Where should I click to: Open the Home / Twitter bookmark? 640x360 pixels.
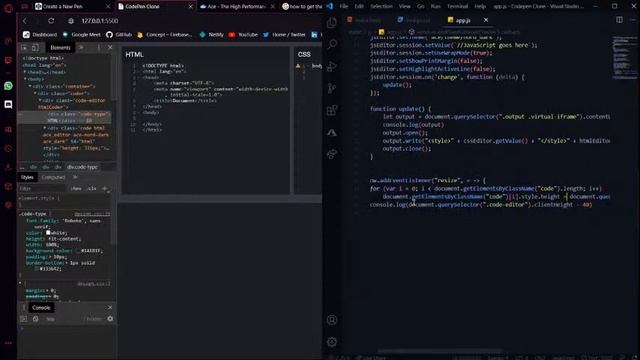(x=284, y=35)
